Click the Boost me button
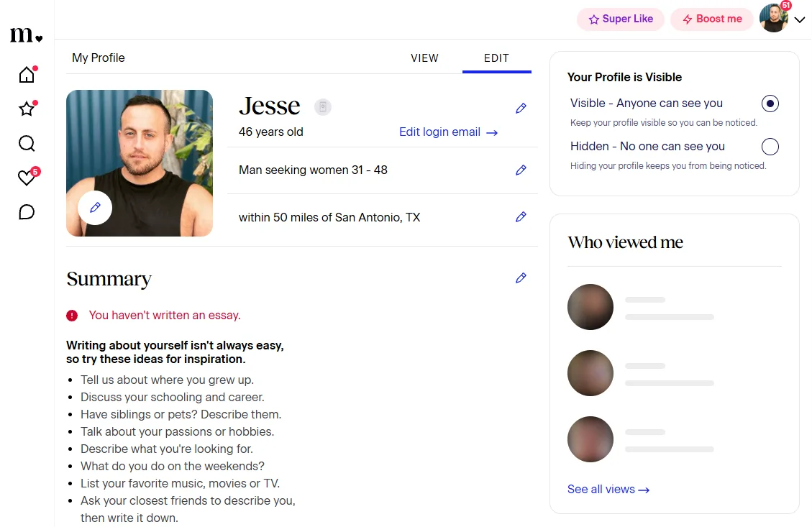Screen dimensions: 812x527 [x=711, y=19]
